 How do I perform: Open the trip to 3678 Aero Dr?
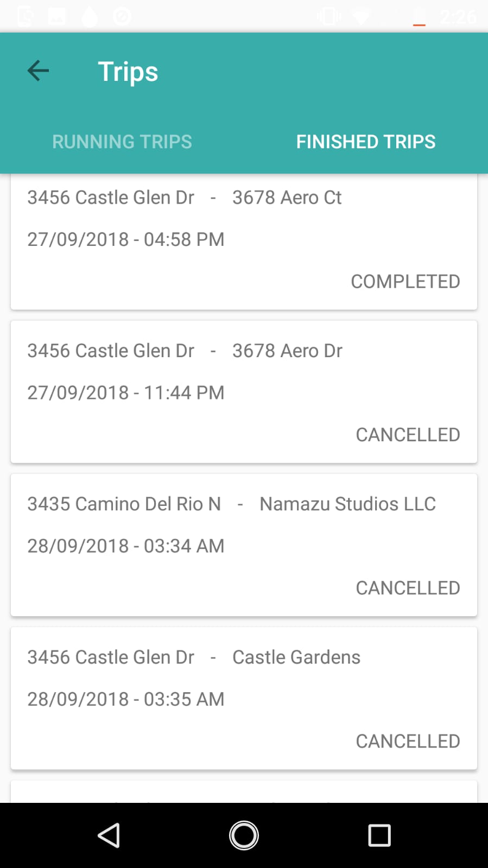click(x=244, y=392)
